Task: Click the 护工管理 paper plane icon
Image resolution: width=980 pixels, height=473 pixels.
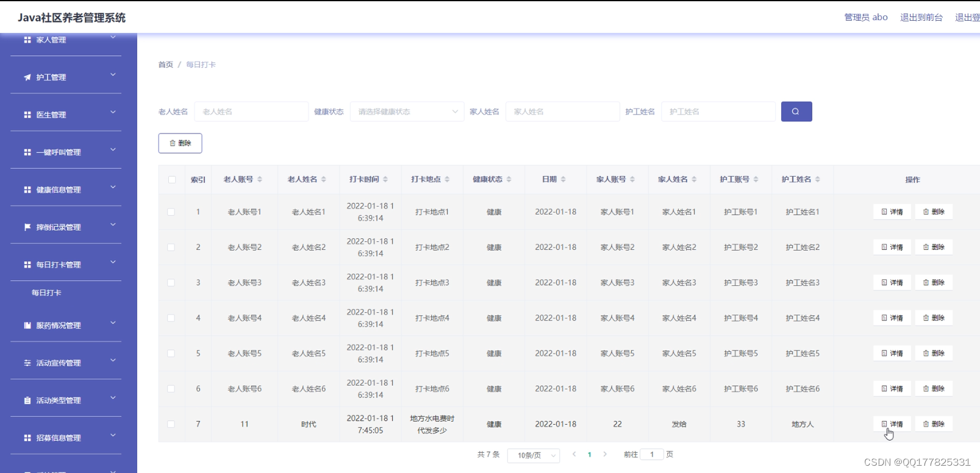Action: pos(27,77)
